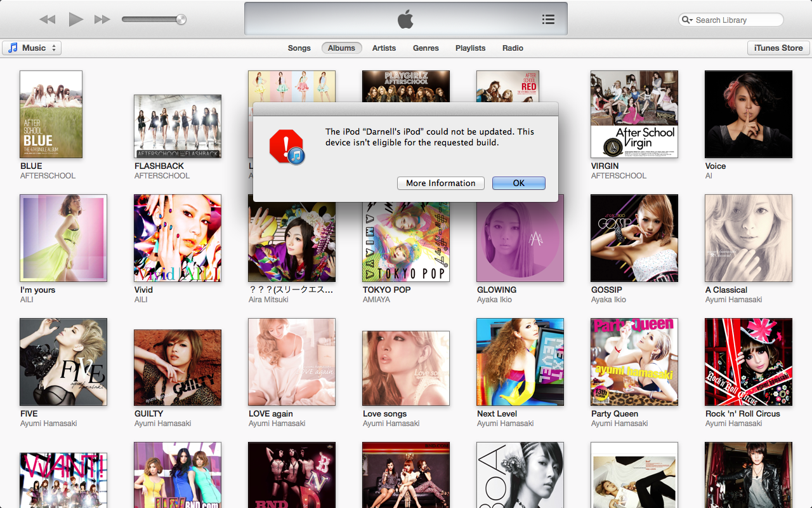Click the 'VIRGIN' album title text
This screenshot has width=812, height=508.
(605, 166)
